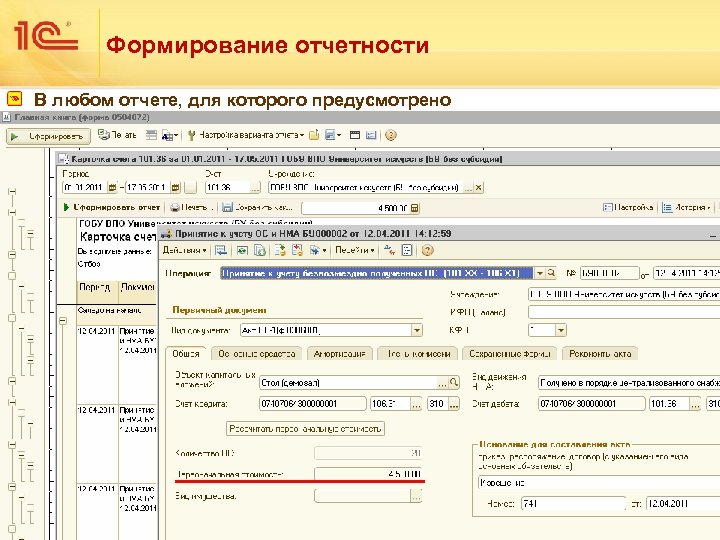Open the calculator icon beside value 4 500.00
Viewport: 720px width, 540px height.
[x=415, y=208]
